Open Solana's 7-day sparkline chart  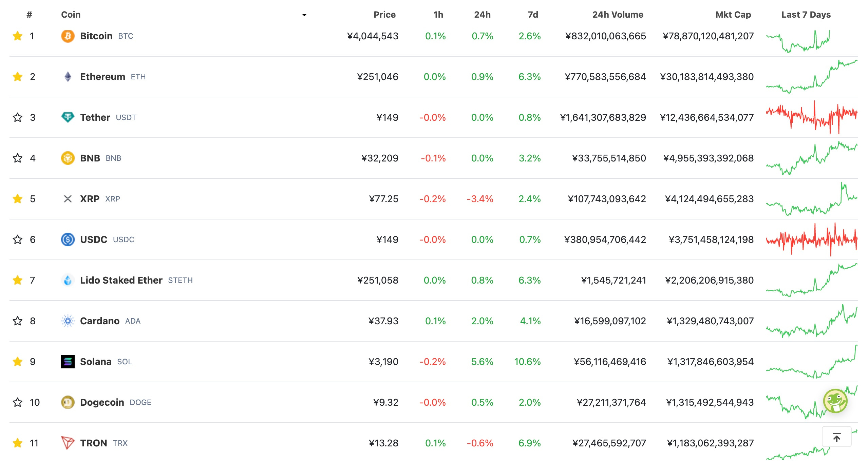(812, 362)
